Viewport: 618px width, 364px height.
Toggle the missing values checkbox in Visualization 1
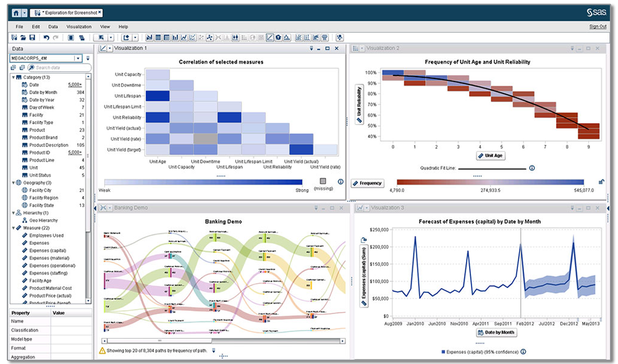tap(322, 180)
